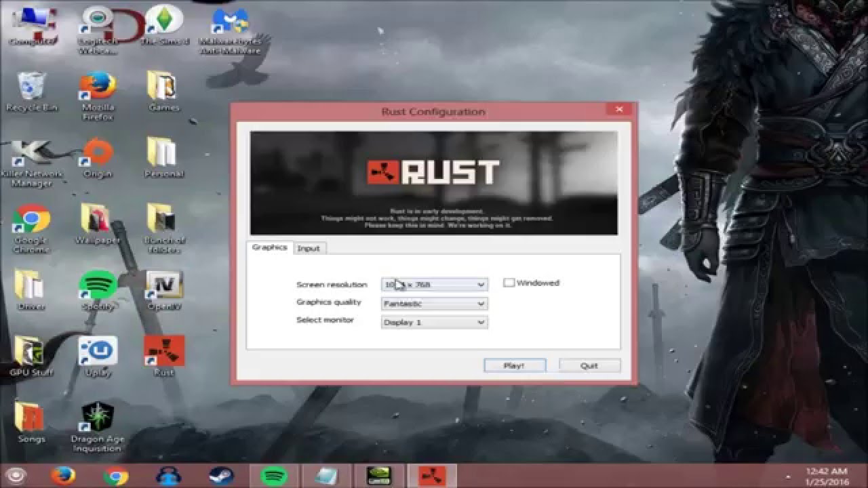Click the Select monitor label
The width and height of the screenshot is (868, 488).
click(x=325, y=320)
